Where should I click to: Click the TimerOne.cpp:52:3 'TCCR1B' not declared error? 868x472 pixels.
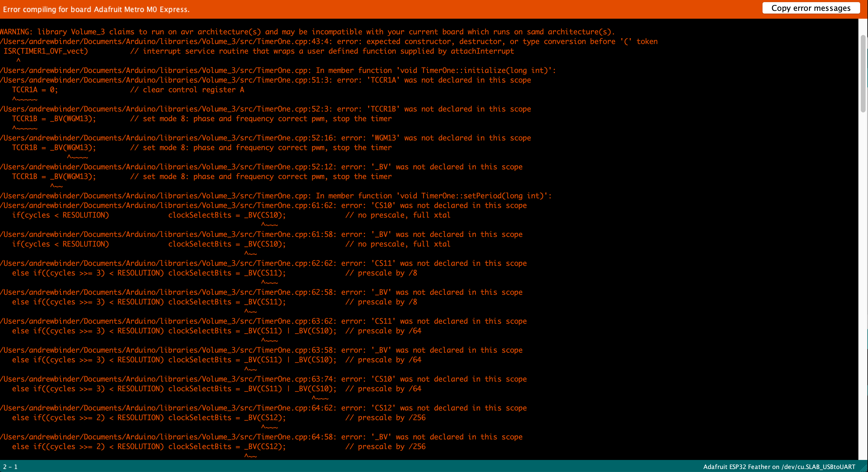[x=266, y=109]
